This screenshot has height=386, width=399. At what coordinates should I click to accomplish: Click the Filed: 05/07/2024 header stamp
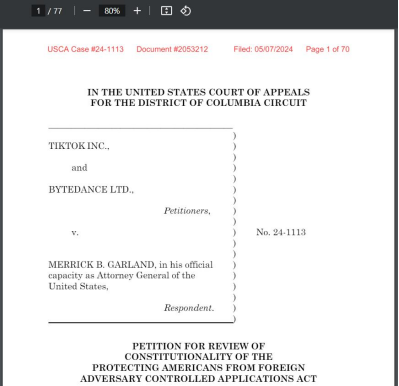tap(263, 49)
